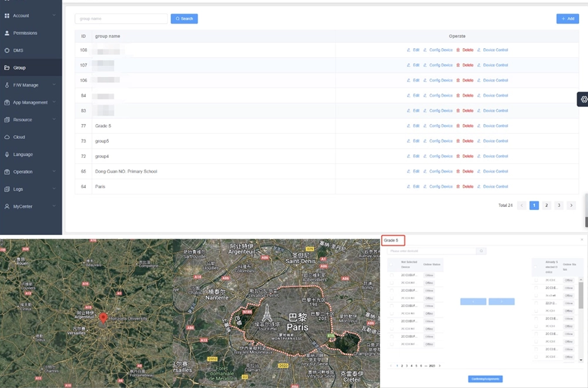Click the red Delete trash icon for ID 108
Screen dimensions: 588x388
(458, 50)
